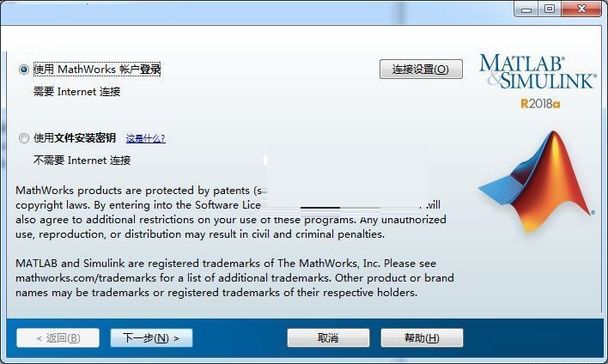Click the MathWorks patents license paragraph
The image size is (608, 364).
tap(231, 212)
